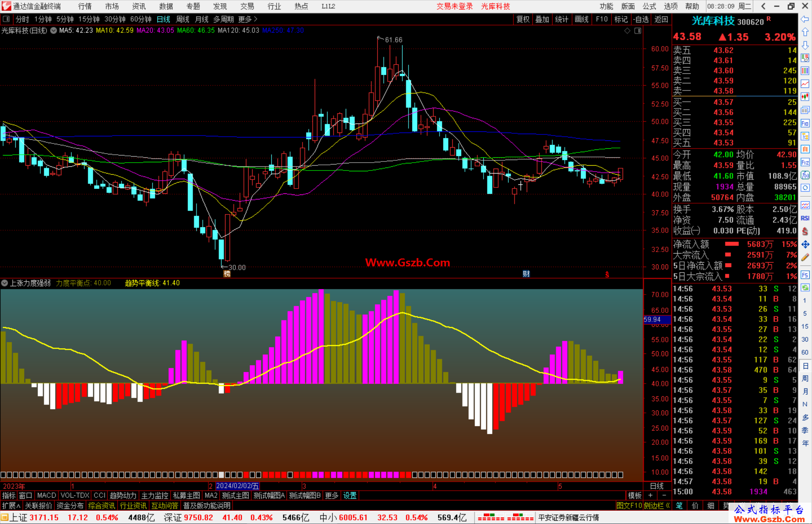Click the stacked windows report icon in sidebar
Image resolution: width=812 pixels, height=524 pixels.
805,110
